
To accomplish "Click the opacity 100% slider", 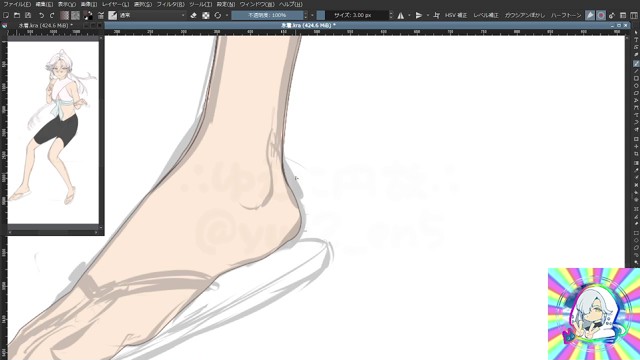I will pos(267,16).
